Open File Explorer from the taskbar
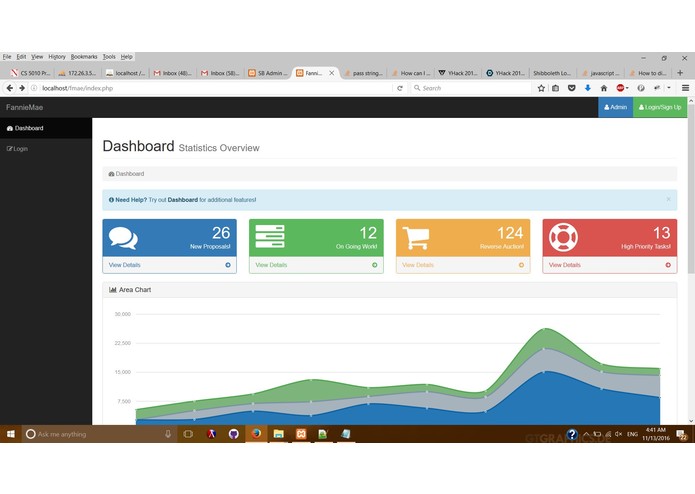This screenshot has width=695, height=494. point(278,434)
